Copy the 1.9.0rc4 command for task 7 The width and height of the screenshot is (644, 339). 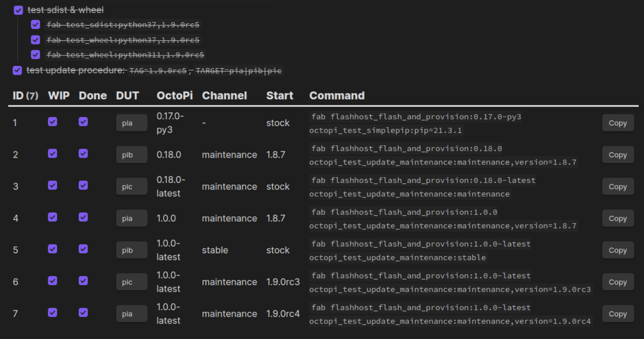[x=618, y=314]
